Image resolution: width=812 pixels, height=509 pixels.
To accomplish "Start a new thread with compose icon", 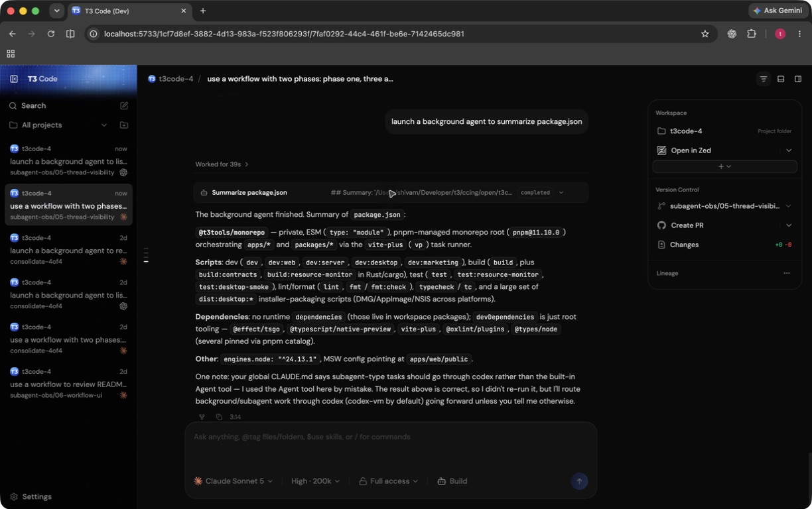I will (x=124, y=105).
